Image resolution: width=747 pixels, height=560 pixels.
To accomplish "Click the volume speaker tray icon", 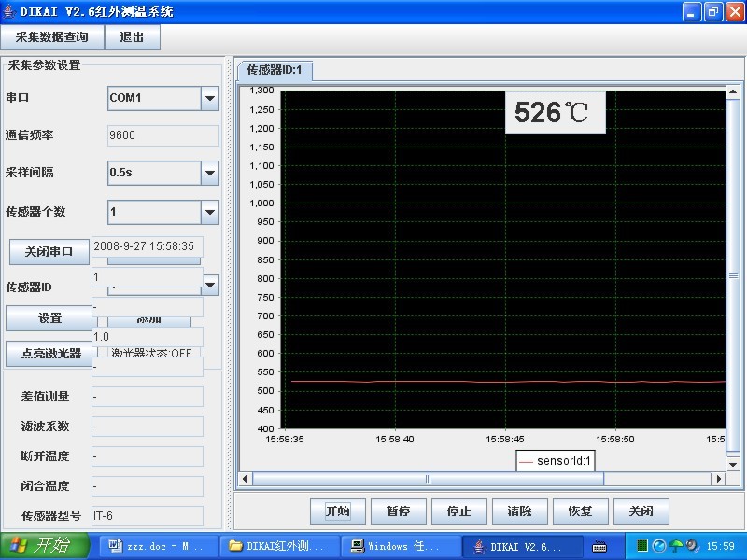I will click(x=692, y=546).
